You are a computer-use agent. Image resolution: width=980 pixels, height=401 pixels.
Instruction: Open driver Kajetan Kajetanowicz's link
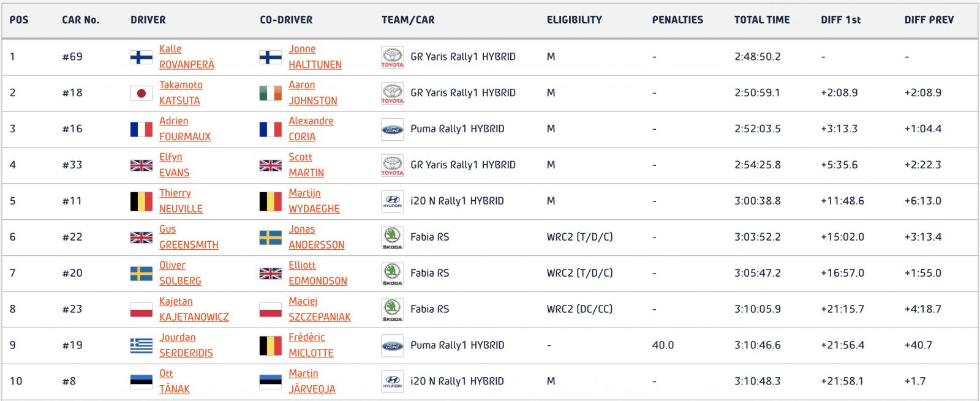click(194, 309)
